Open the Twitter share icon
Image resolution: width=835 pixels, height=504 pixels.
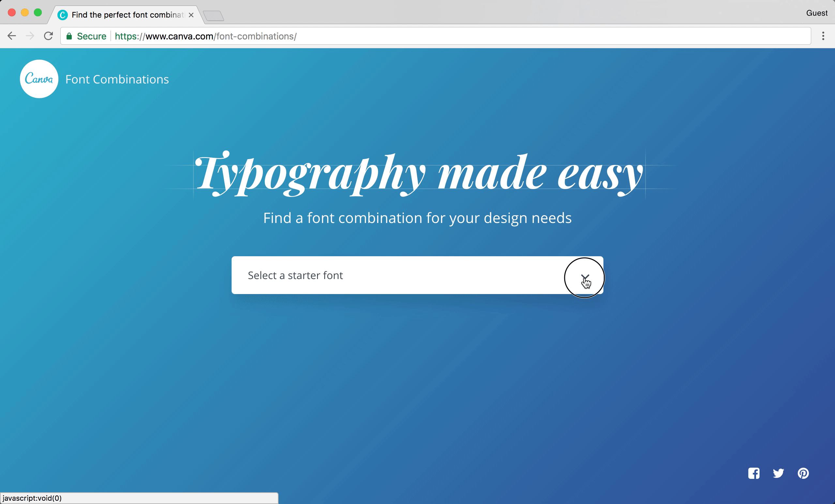click(778, 473)
